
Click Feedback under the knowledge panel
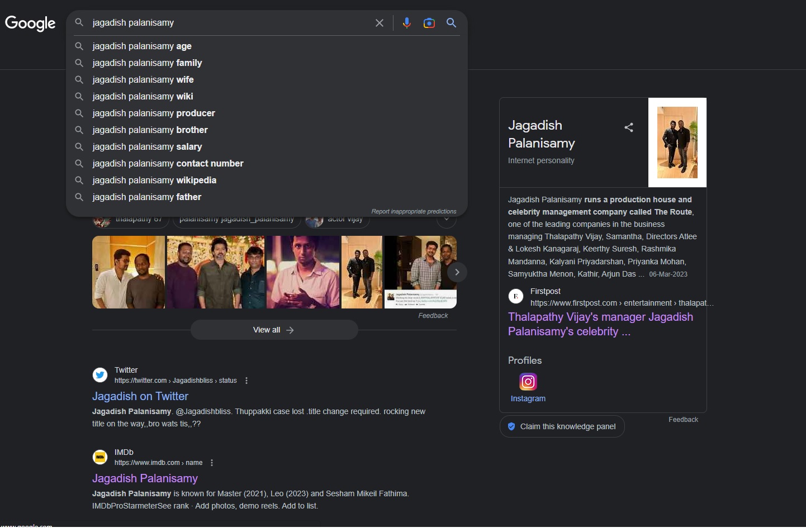pyautogui.click(x=683, y=420)
